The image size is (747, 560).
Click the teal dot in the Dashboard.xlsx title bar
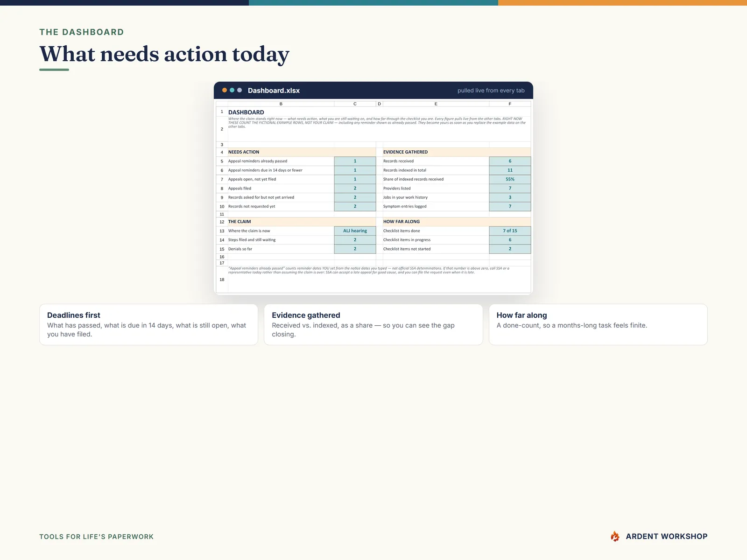click(232, 90)
